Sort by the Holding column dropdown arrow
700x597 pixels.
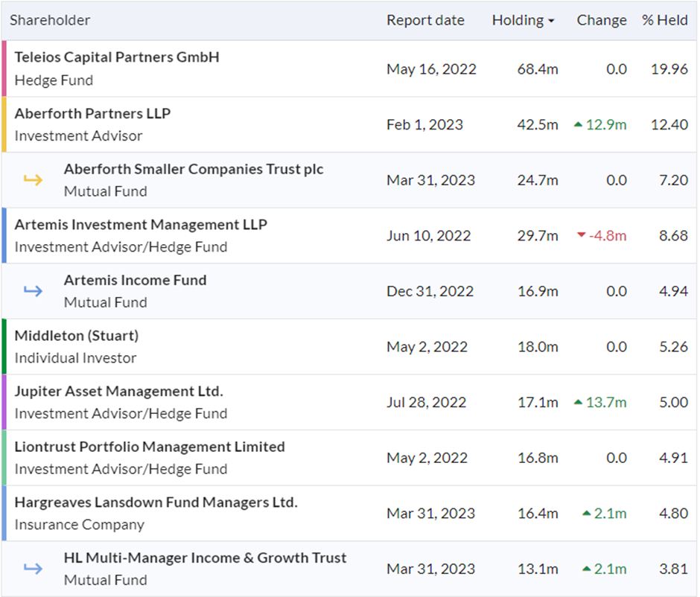point(551,21)
